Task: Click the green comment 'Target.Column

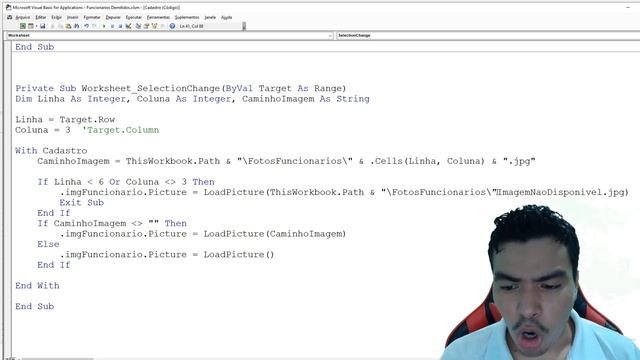Action: point(121,130)
